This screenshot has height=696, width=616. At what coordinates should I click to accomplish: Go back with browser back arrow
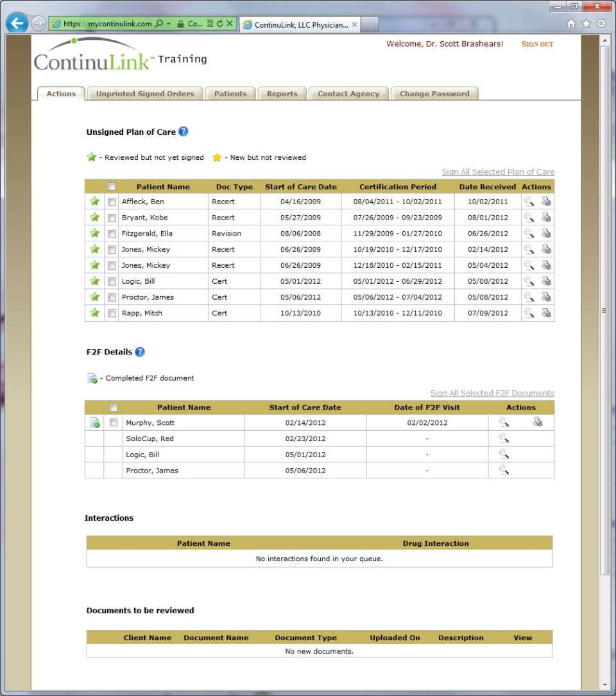[x=17, y=23]
